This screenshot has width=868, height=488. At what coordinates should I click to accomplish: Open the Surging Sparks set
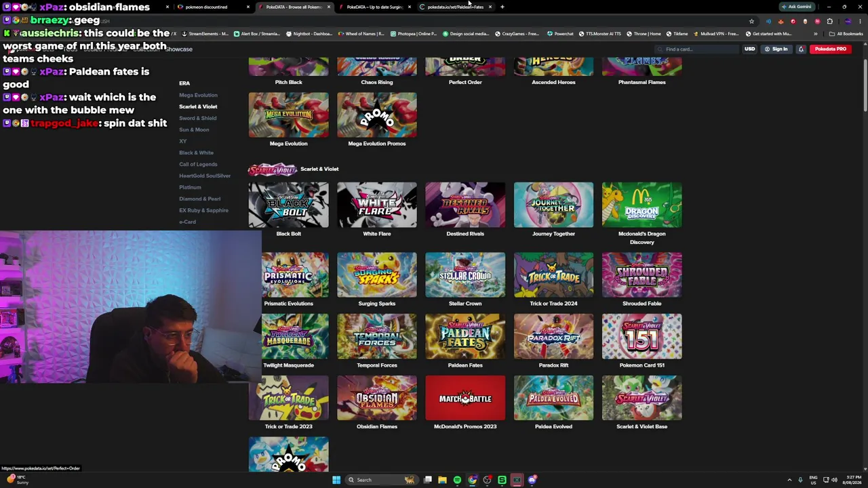click(x=377, y=275)
